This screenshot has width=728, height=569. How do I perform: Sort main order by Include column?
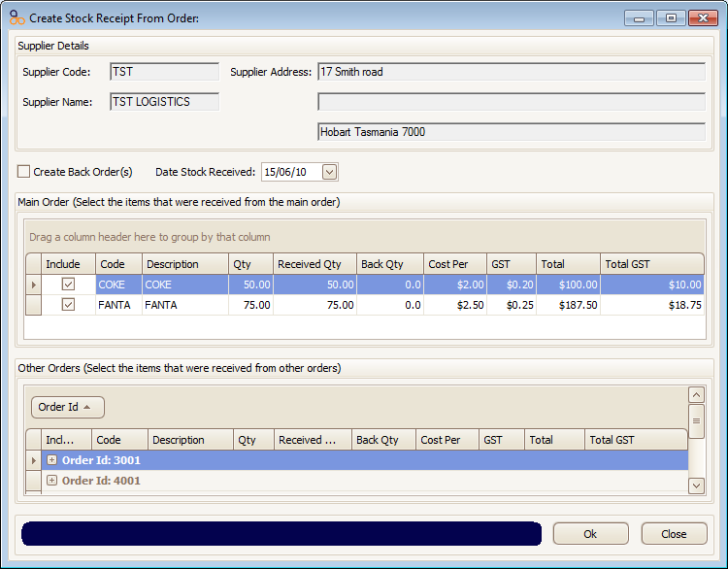point(68,264)
